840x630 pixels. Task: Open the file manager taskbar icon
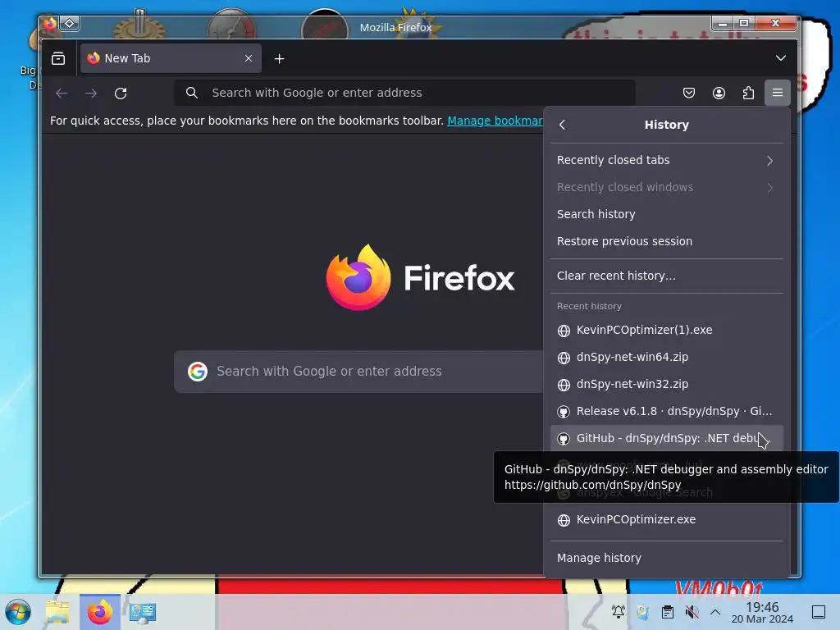pos(57,612)
